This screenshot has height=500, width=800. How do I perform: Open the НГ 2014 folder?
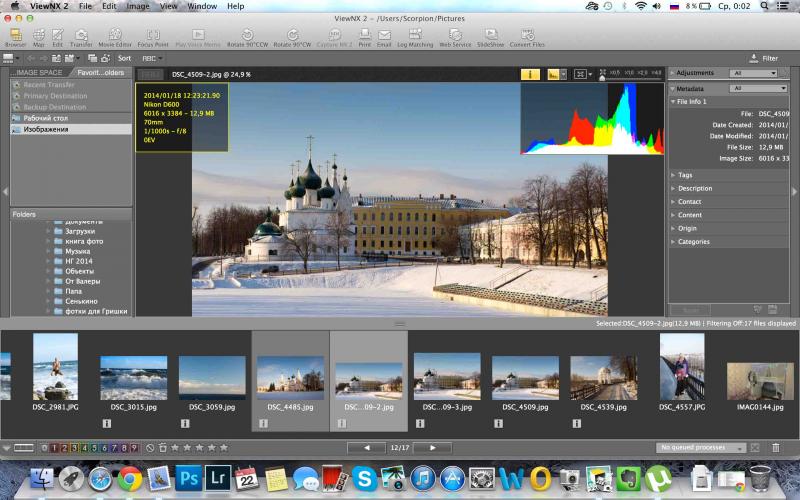click(x=79, y=261)
